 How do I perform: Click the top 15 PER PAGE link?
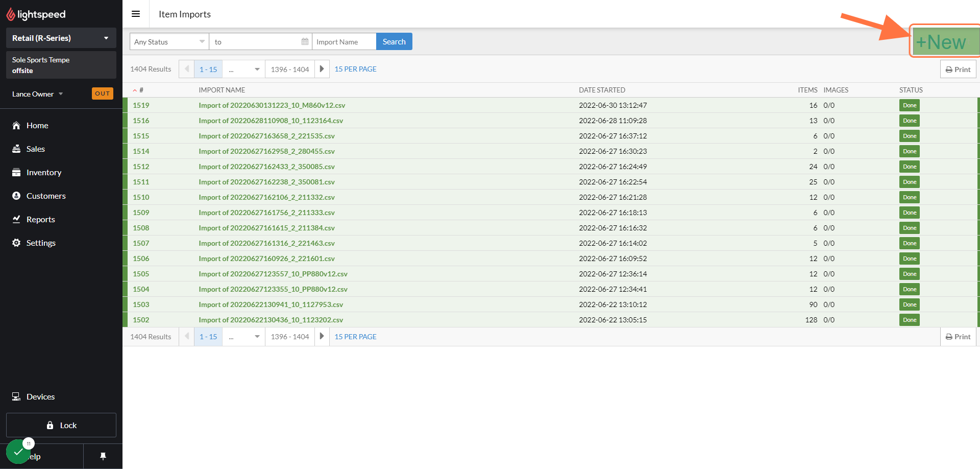coord(356,69)
